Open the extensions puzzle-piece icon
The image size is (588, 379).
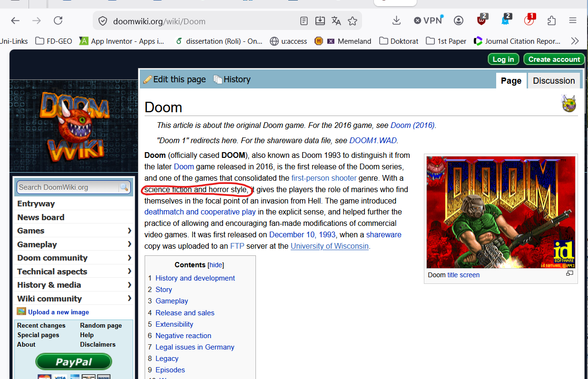tap(552, 20)
